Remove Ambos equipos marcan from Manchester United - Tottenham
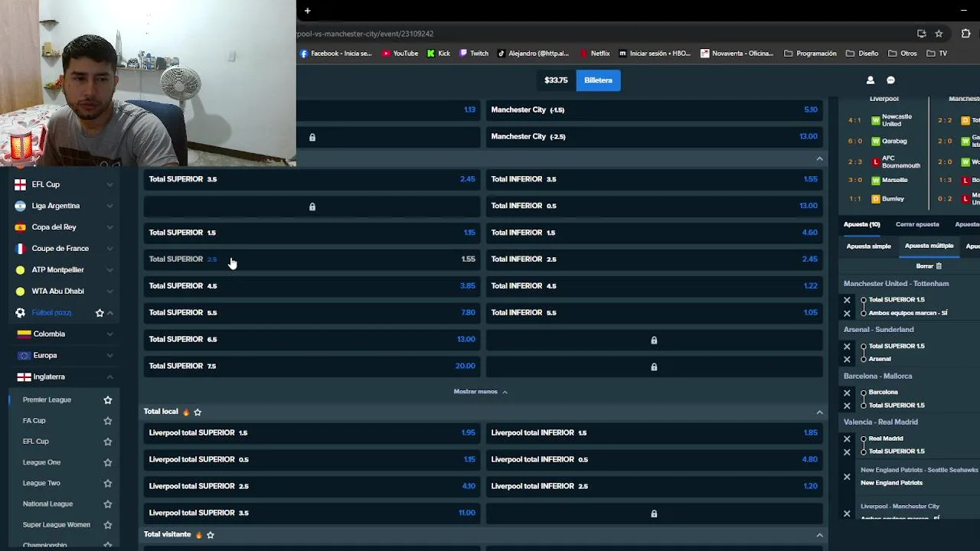Image resolution: width=980 pixels, height=551 pixels. coord(847,313)
